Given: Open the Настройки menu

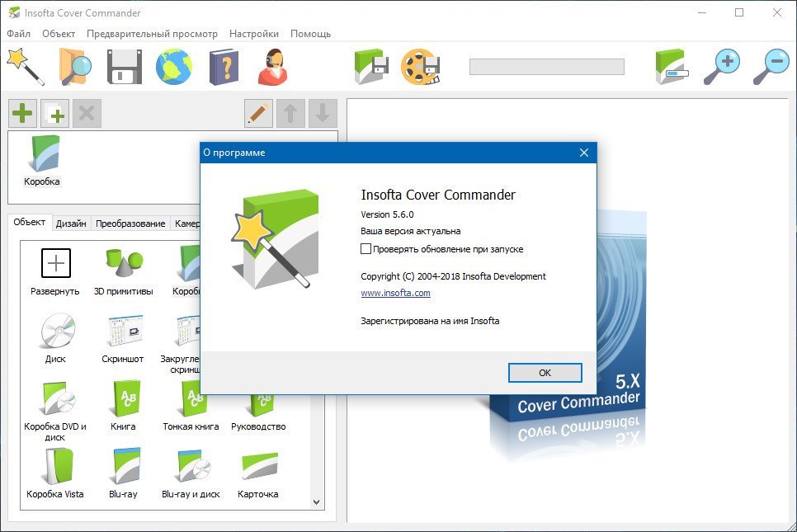Looking at the screenshot, I should [x=253, y=34].
